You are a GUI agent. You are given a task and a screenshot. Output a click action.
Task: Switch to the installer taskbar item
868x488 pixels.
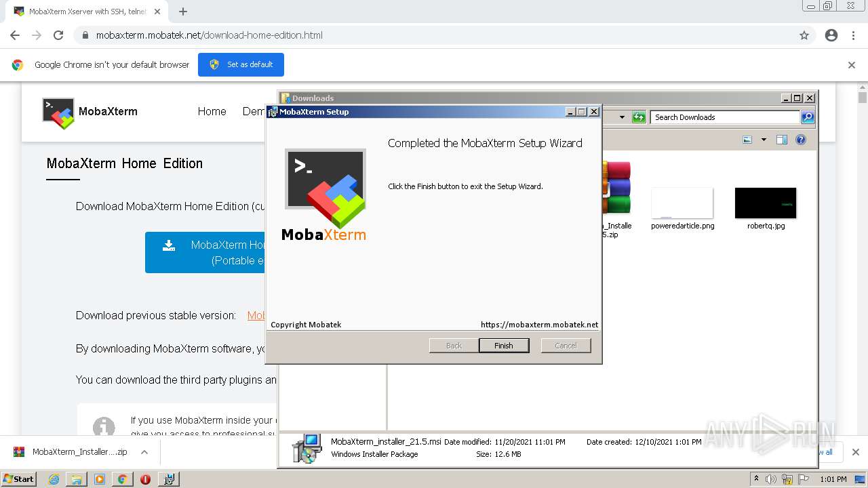(x=169, y=479)
